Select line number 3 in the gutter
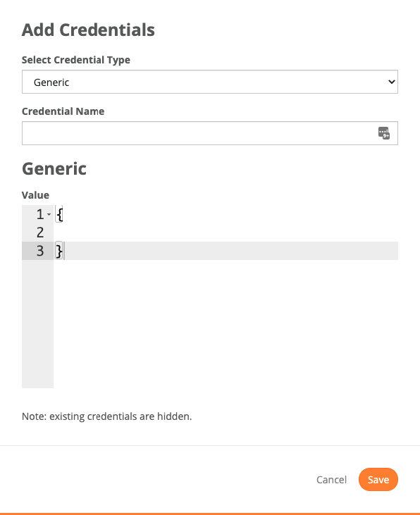This screenshot has width=420, height=515. coord(40,251)
